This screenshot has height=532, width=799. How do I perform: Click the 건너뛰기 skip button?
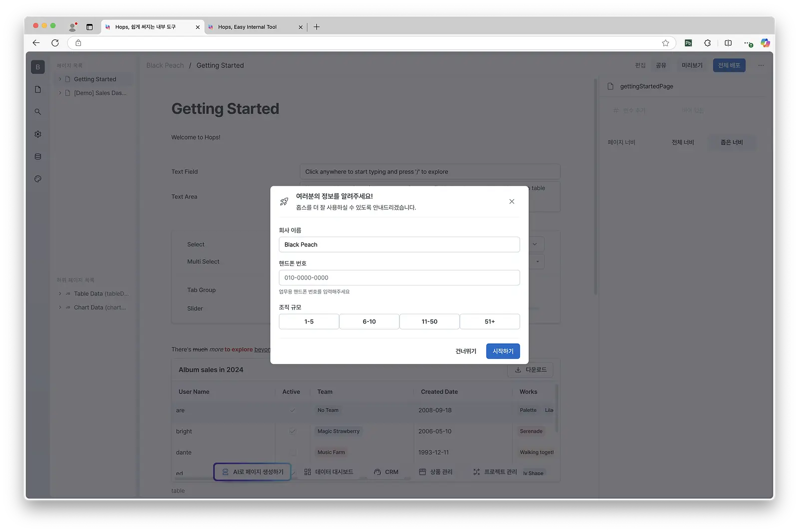point(466,351)
